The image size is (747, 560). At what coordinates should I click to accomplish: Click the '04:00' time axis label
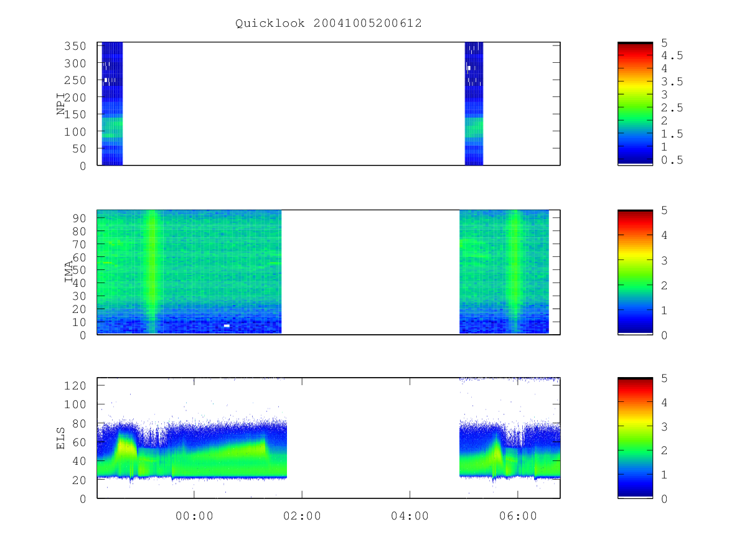click(x=410, y=516)
